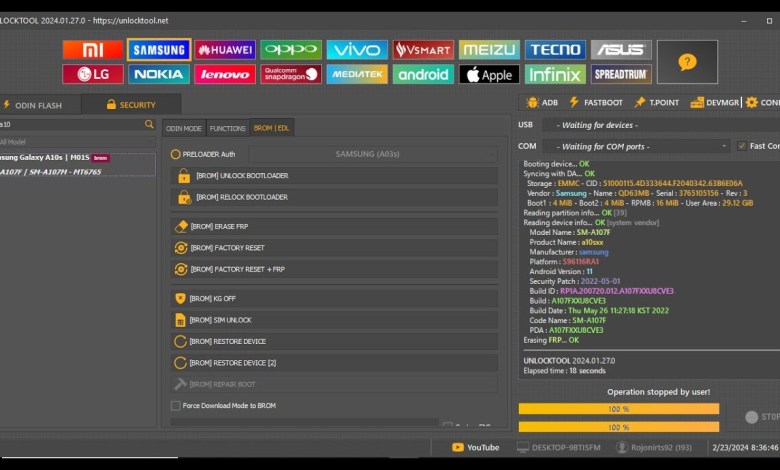The image size is (780, 470).
Task: Click the Security Patch 2022-05-01 line
Action: pos(575,282)
